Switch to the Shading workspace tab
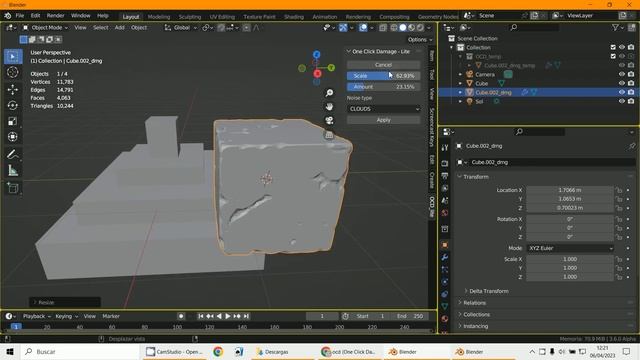The width and height of the screenshot is (640, 360). (x=294, y=17)
